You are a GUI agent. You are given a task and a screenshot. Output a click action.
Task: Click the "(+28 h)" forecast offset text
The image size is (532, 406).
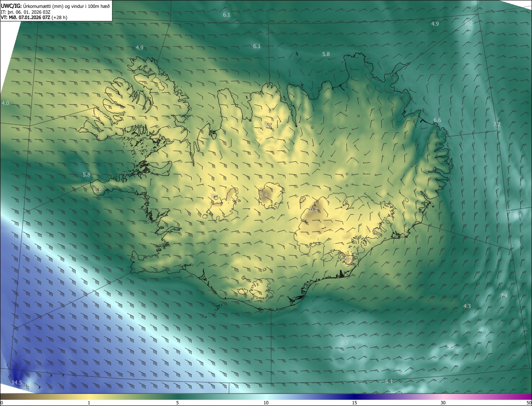(x=60, y=18)
